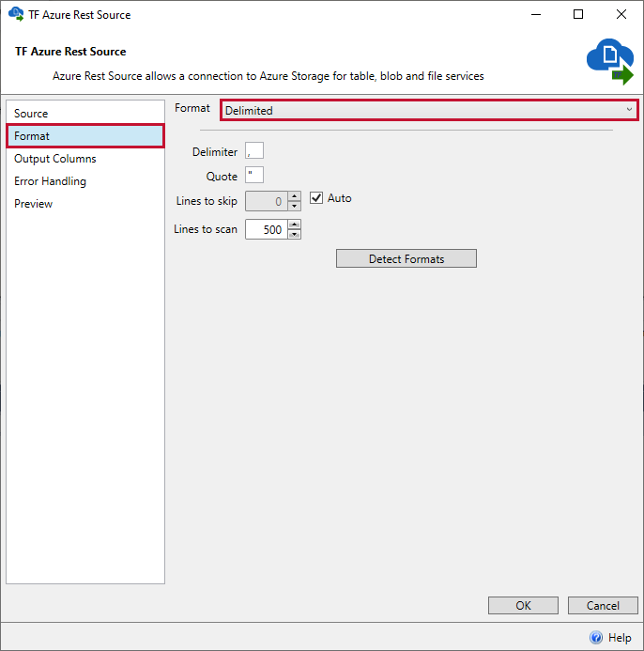This screenshot has height=651, width=644.
Task: Click the Cancel button
Action: click(x=603, y=605)
